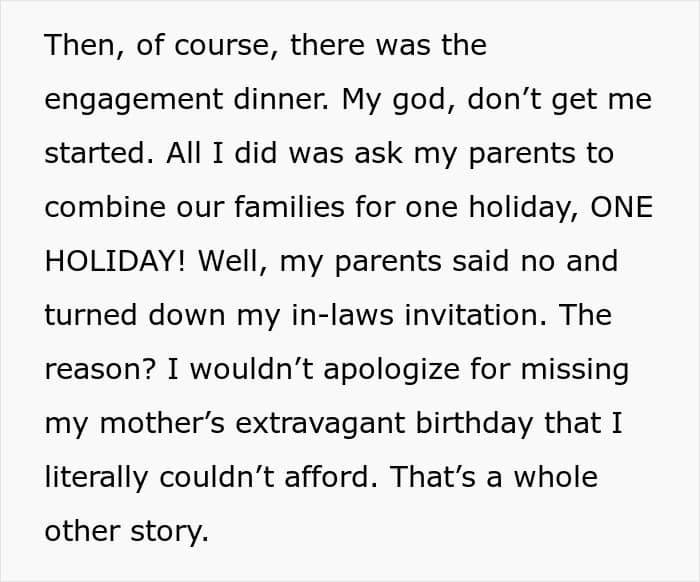Click the final words "other story."
This screenshot has height=582, width=700.
pyautogui.click(x=126, y=531)
